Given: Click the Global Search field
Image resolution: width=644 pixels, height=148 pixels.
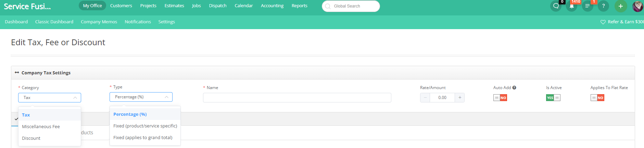Looking at the screenshot, I should point(351,6).
